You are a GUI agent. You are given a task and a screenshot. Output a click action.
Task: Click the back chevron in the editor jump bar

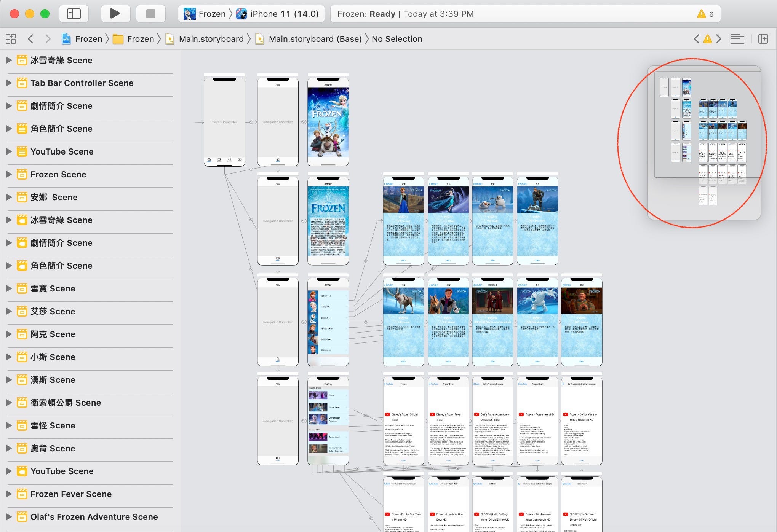31,38
